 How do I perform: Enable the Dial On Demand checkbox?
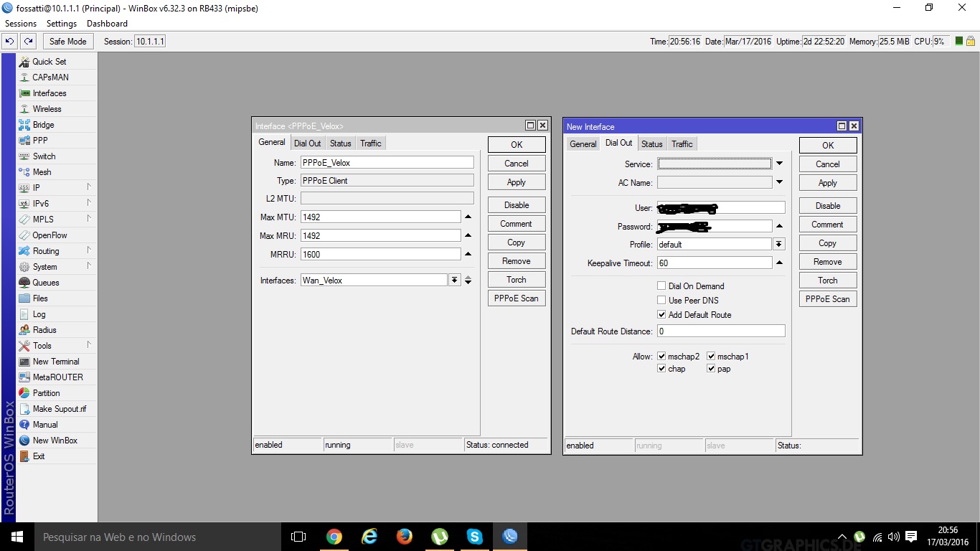click(x=661, y=286)
